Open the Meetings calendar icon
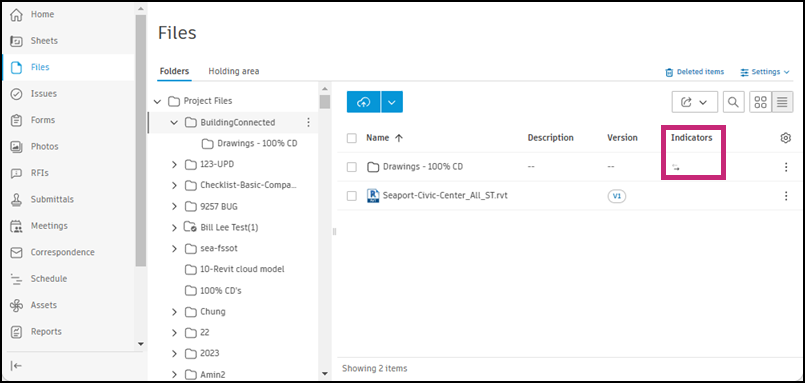 (16, 226)
